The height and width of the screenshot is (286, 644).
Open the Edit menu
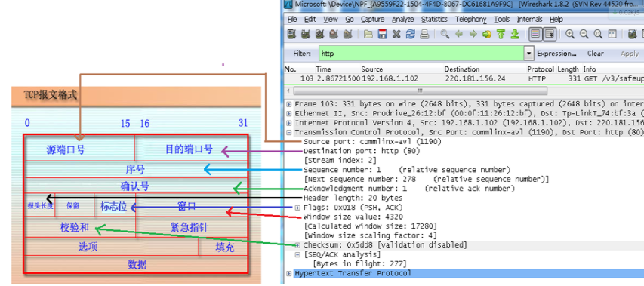pos(310,20)
